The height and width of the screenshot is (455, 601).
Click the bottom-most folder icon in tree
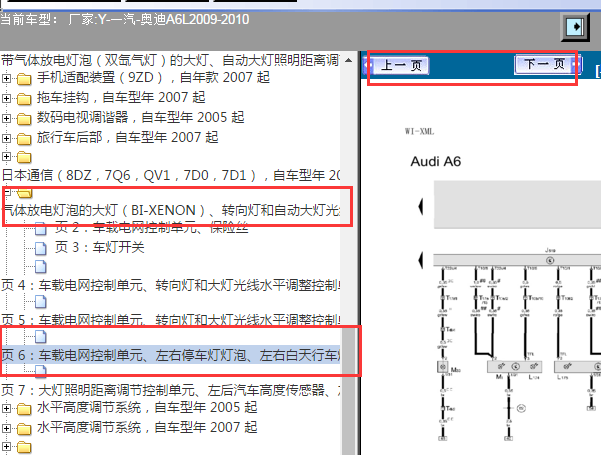point(24,447)
